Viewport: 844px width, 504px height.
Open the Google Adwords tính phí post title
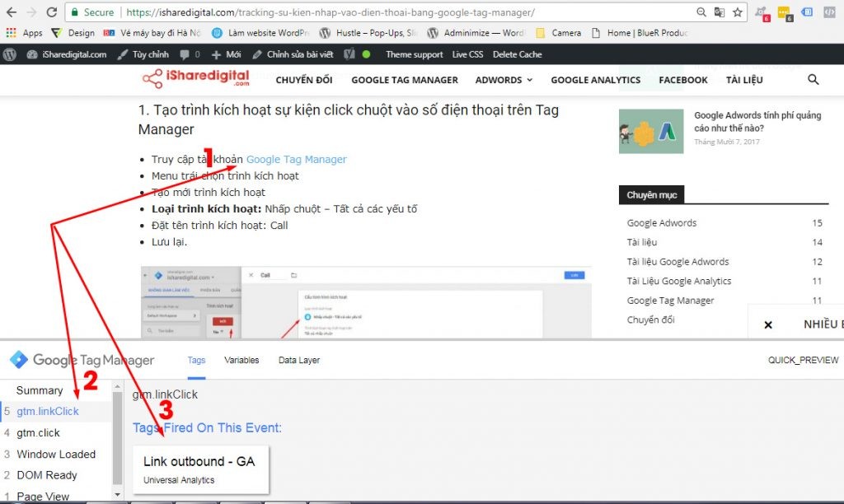tap(757, 122)
